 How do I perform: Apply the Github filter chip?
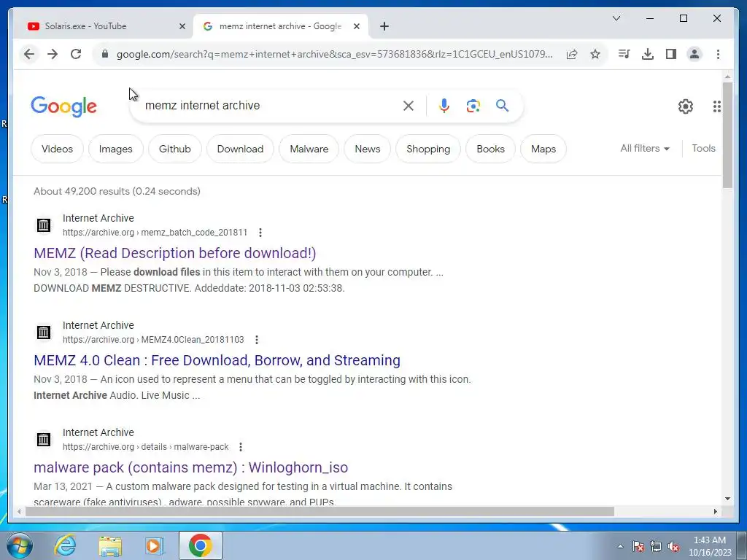click(175, 149)
